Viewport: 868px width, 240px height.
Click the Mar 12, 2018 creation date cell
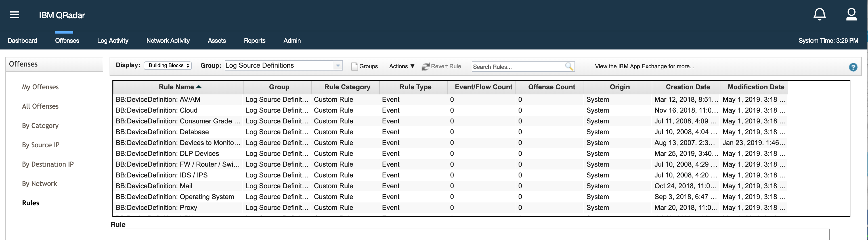pos(686,100)
